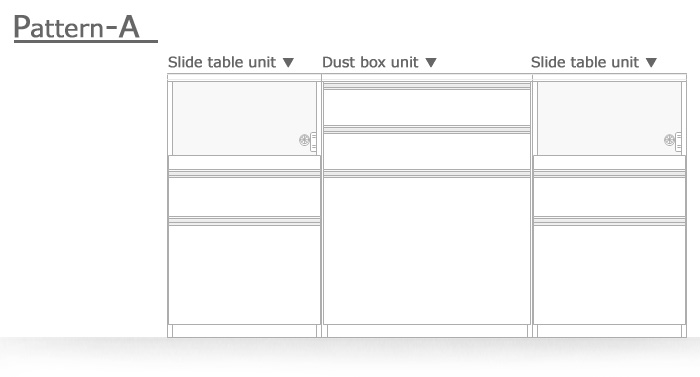Click the round outlet icon in right unit
This screenshot has height=377, width=700.
pyautogui.click(x=669, y=140)
